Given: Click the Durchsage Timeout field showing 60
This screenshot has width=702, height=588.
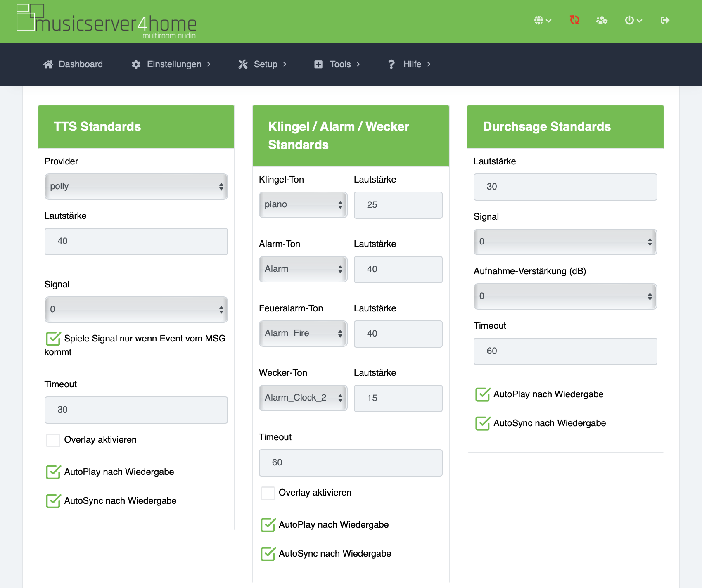Looking at the screenshot, I should tap(565, 351).
